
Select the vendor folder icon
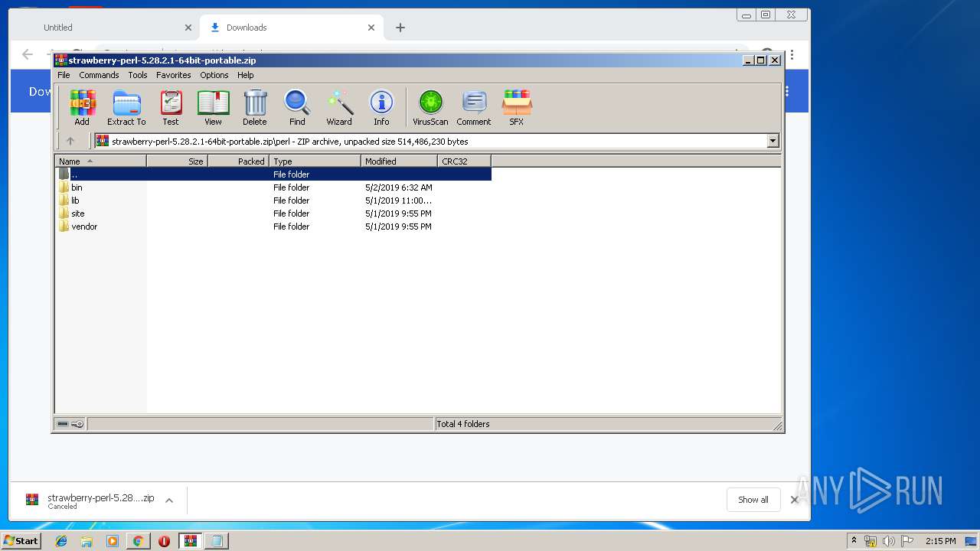pos(64,227)
